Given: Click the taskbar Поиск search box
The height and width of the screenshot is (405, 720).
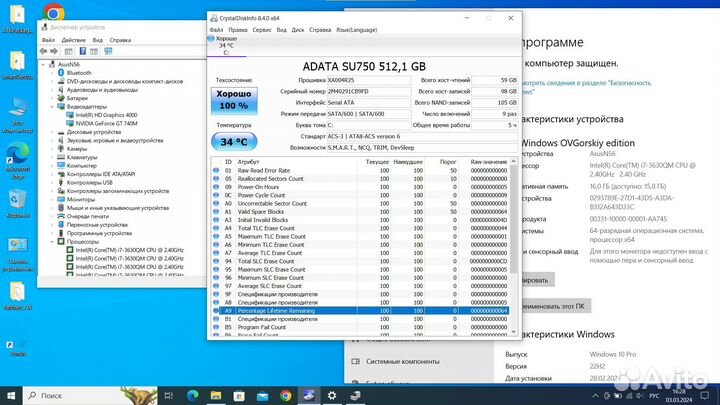Looking at the screenshot, I should click(90, 395).
